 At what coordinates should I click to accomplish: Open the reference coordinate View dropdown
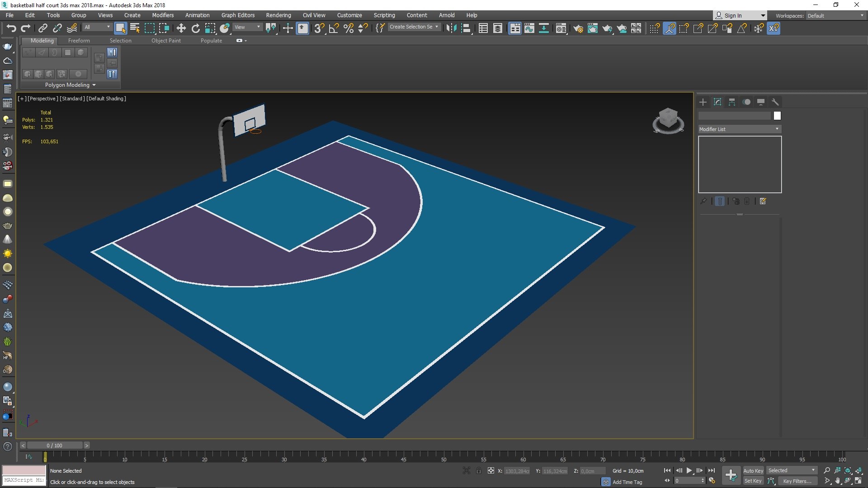click(247, 27)
